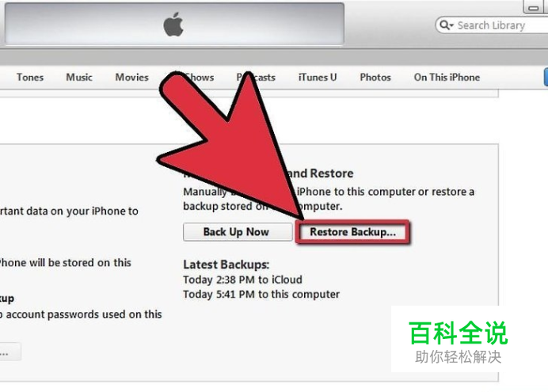This screenshot has width=548, height=392.
Task: Select the 5:41 PM computer backup entry
Action: point(261,294)
